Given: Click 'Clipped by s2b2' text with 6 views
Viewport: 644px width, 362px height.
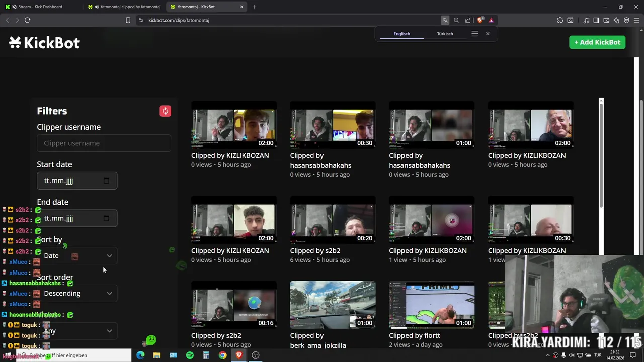Looking at the screenshot, I should click(x=315, y=250).
